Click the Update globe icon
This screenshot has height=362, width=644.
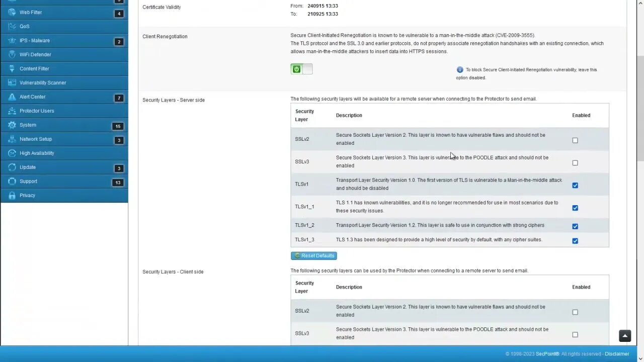[12, 167]
